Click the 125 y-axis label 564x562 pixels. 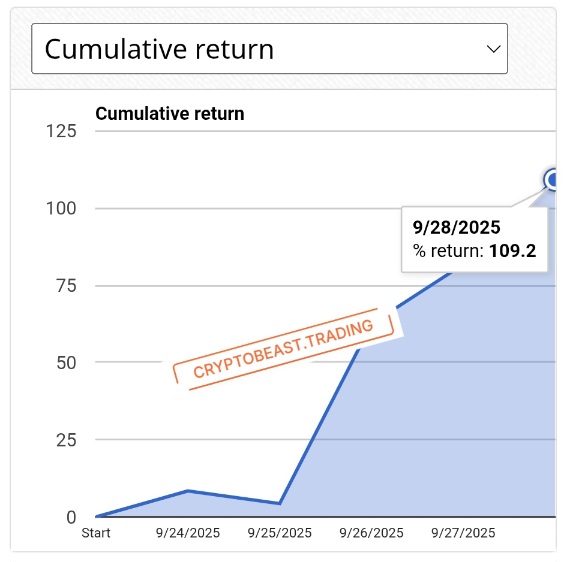coord(61,131)
